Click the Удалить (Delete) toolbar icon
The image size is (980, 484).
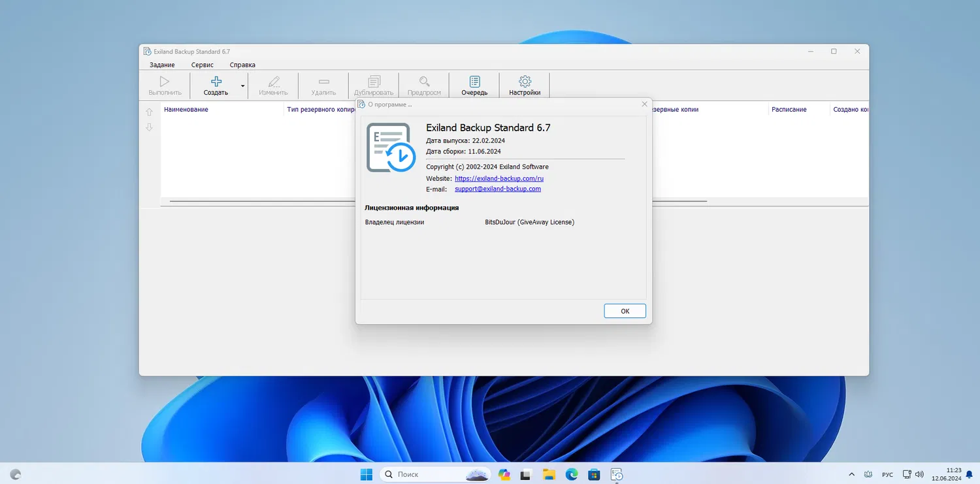pyautogui.click(x=323, y=82)
